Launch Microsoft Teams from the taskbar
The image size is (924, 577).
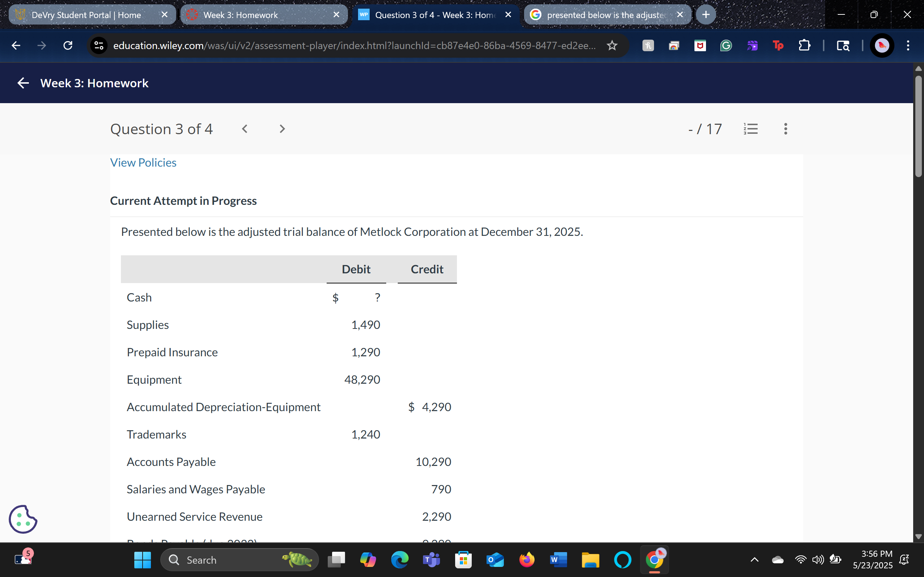(x=431, y=559)
